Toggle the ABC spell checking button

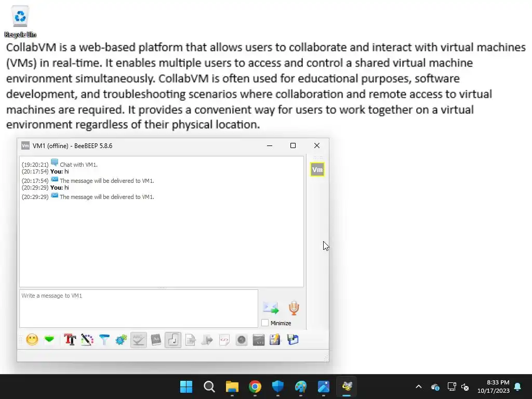pyautogui.click(x=138, y=340)
